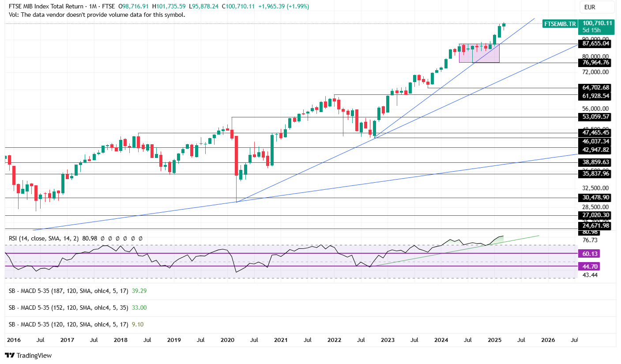
Task: Click the MACD value 33.00
Action: coord(139,308)
